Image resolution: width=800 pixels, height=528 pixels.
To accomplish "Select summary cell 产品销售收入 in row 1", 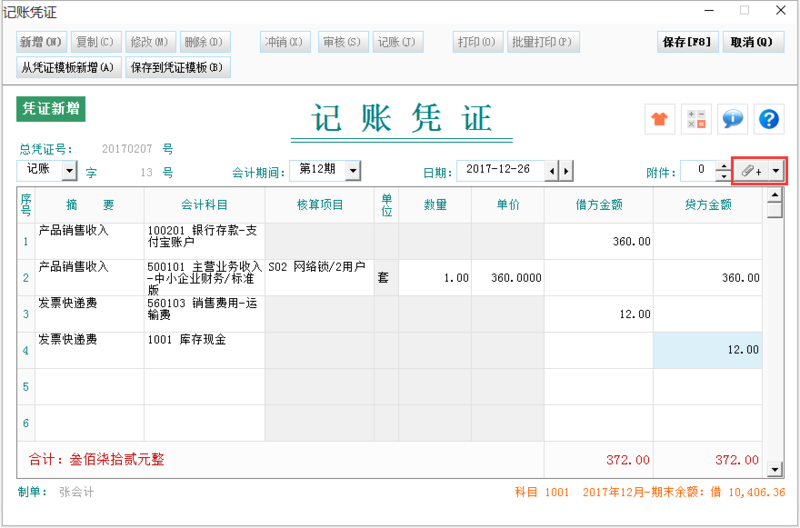I will pos(89,241).
